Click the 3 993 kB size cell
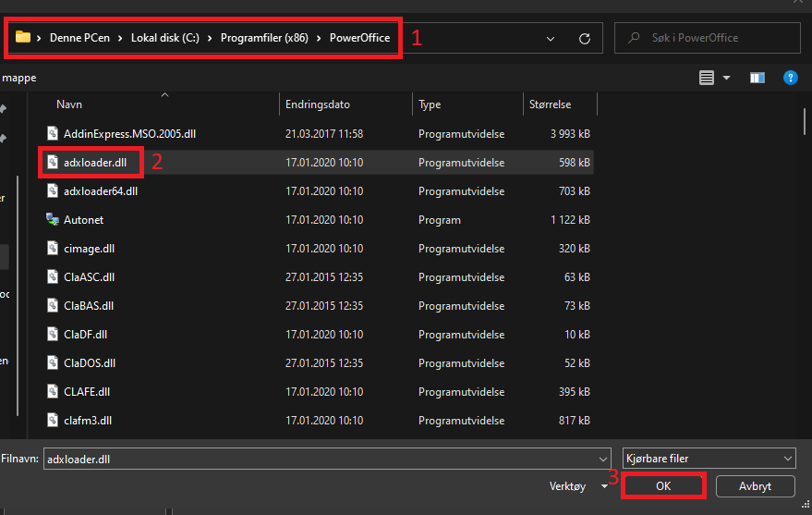The height and width of the screenshot is (515, 812). pyautogui.click(x=570, y=134)
